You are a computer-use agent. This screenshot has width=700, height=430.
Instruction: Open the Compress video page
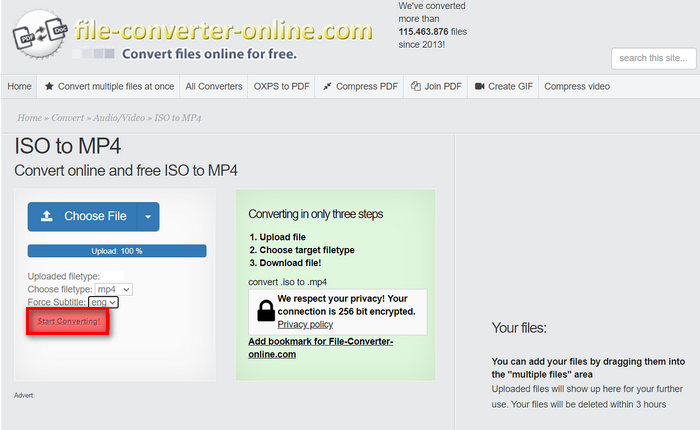(577, 86)
